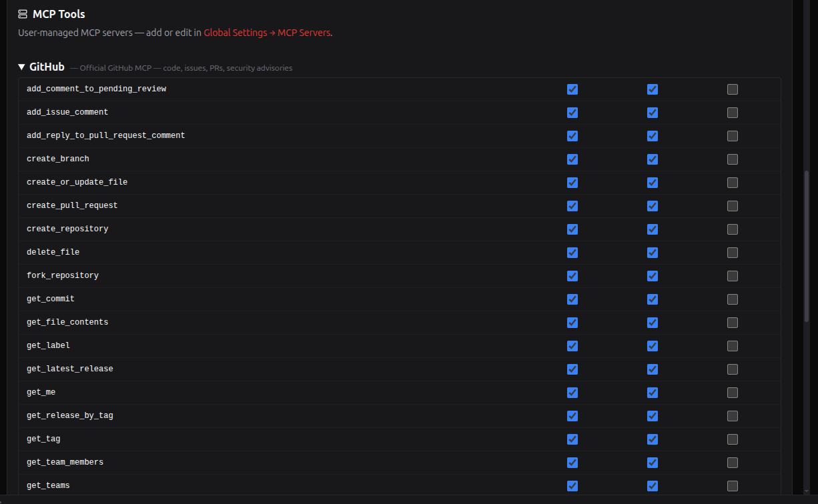Click the get_label tool name
818x504 pixels.
pos(48,345)
